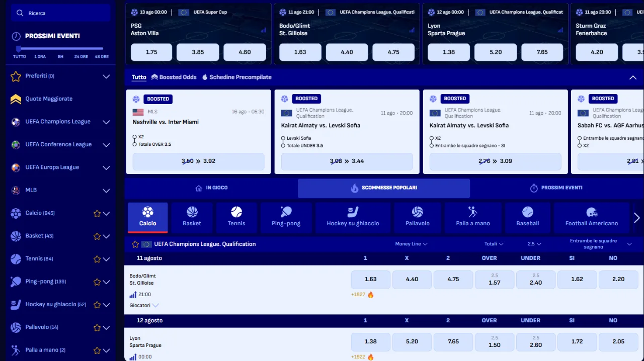Viewport: 644px width, 361px height.
Task: Click the UEFA Champions League ball icon
Action: point(16,122)
